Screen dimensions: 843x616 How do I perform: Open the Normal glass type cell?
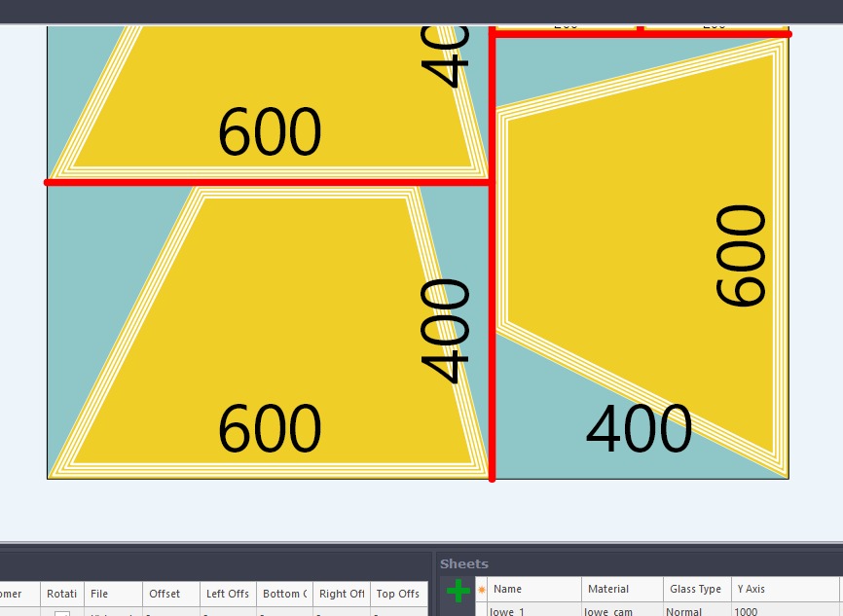click(695, 611)
